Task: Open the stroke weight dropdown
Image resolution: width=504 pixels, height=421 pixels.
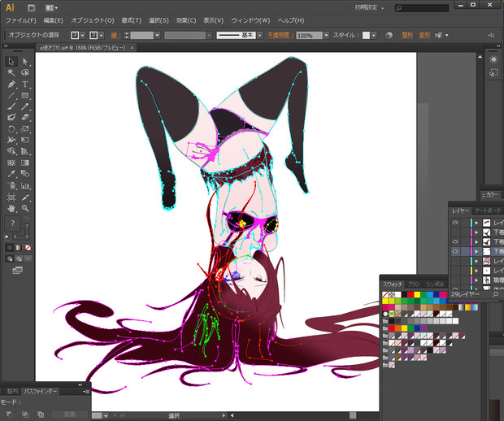Action: point(157,35)
